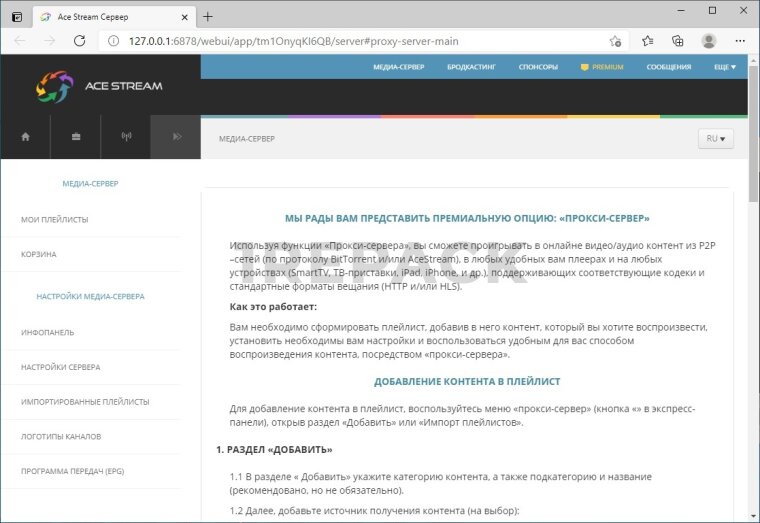This screenshot has width=760, height=523.
Task: Open the СПОНСОРЫ top menu item
Action: (x=538, y=67)
